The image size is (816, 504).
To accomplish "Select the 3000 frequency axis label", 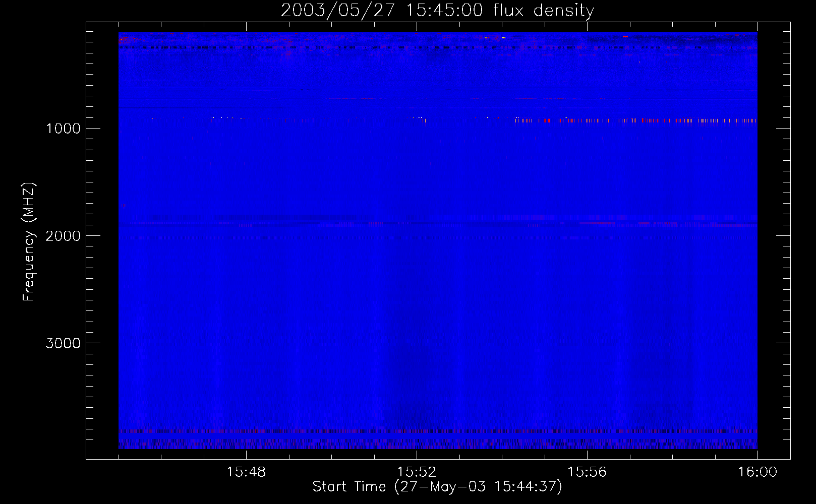I will [63, 343].
